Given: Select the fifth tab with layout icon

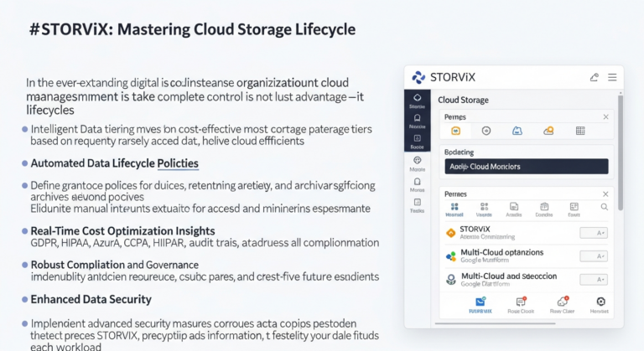Looking at the screenshot, I should point(574,209).
